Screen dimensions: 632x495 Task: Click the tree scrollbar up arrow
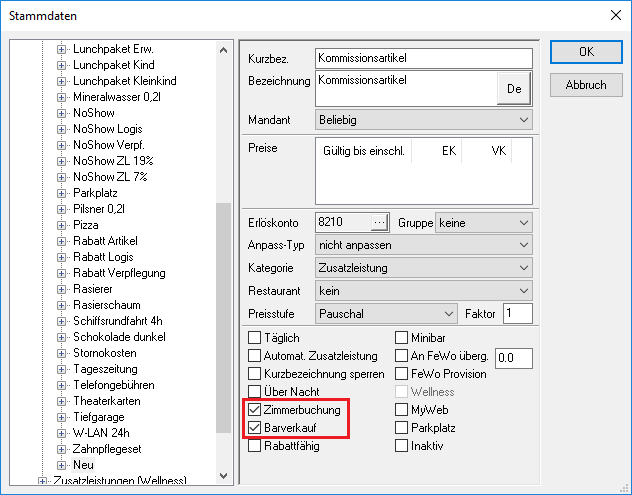224,50
